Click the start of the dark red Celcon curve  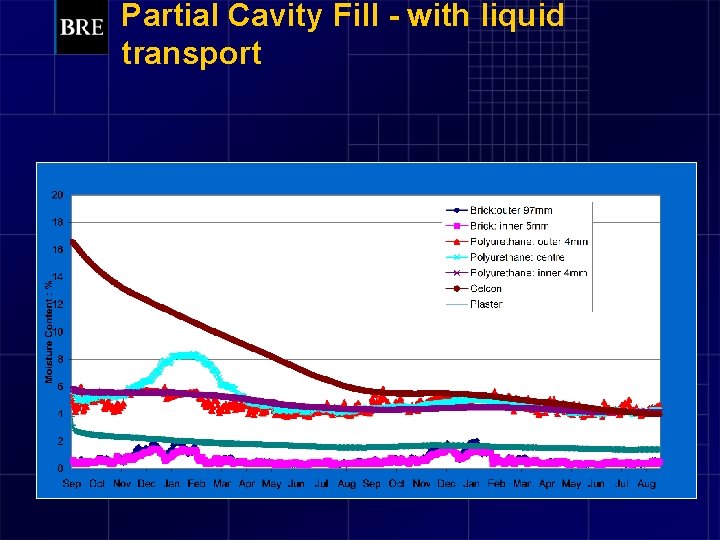73,242
